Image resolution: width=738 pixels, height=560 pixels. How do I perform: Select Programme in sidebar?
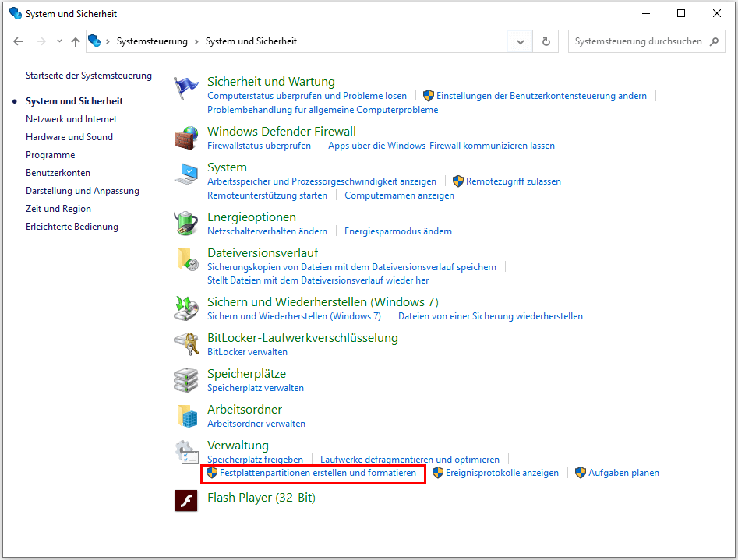[51, 155]
